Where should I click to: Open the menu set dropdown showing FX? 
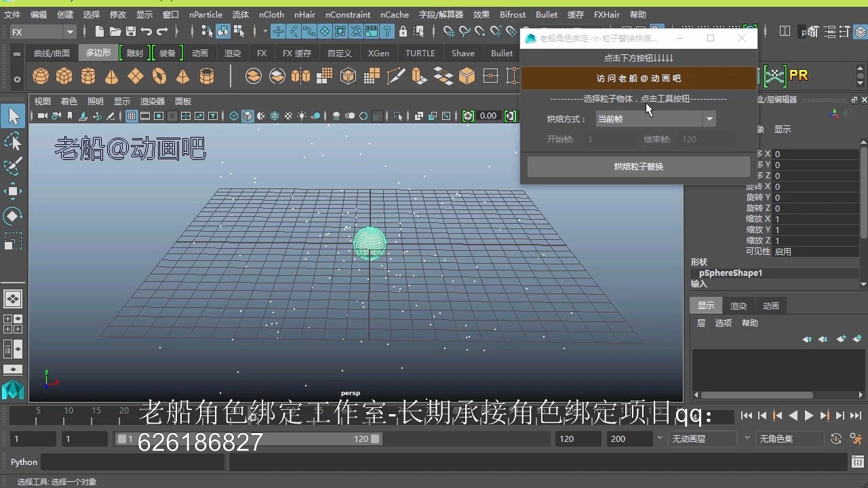click(41, 31)
